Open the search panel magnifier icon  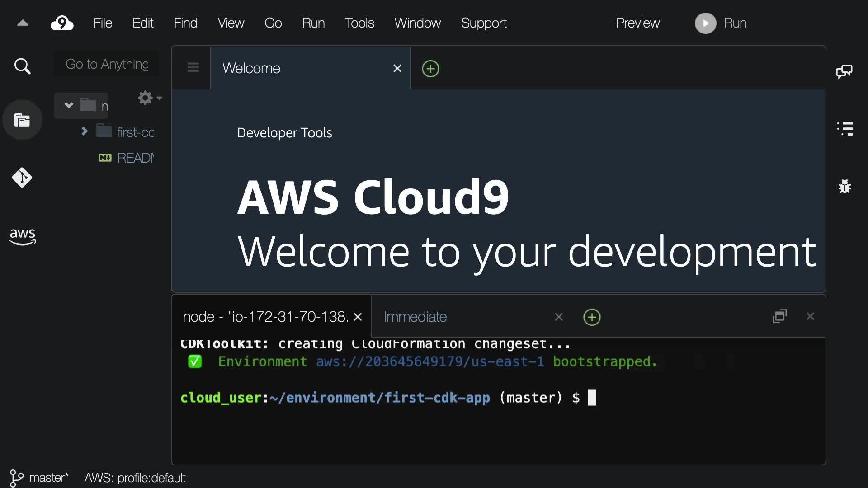tap(22, 66)
